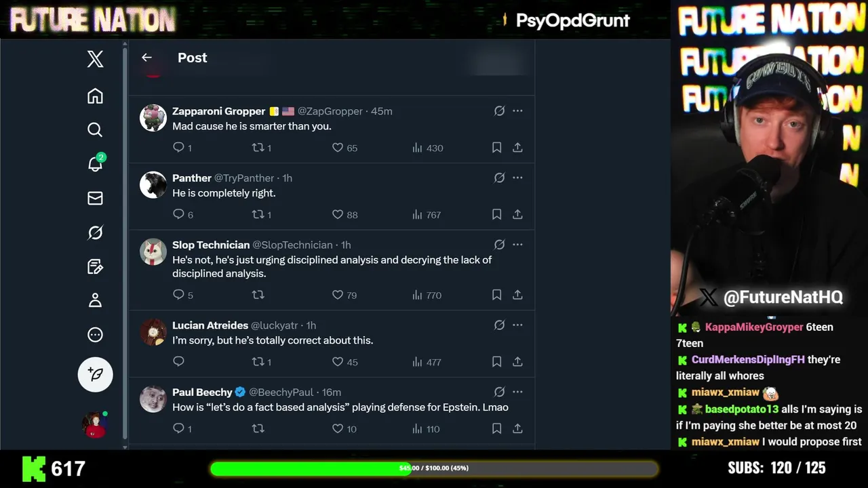Open the Search icon in sidebar

[95, 130]
